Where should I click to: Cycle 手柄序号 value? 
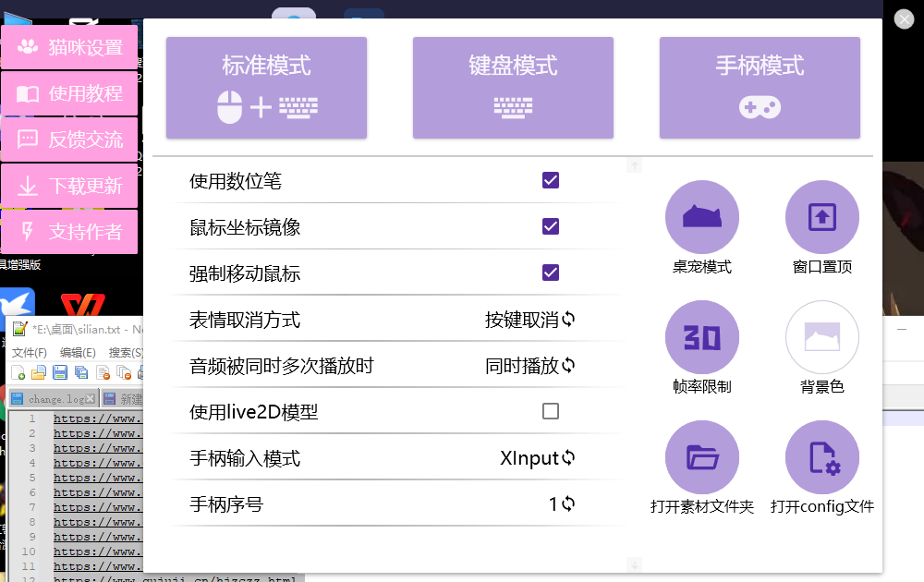(562, 503)
